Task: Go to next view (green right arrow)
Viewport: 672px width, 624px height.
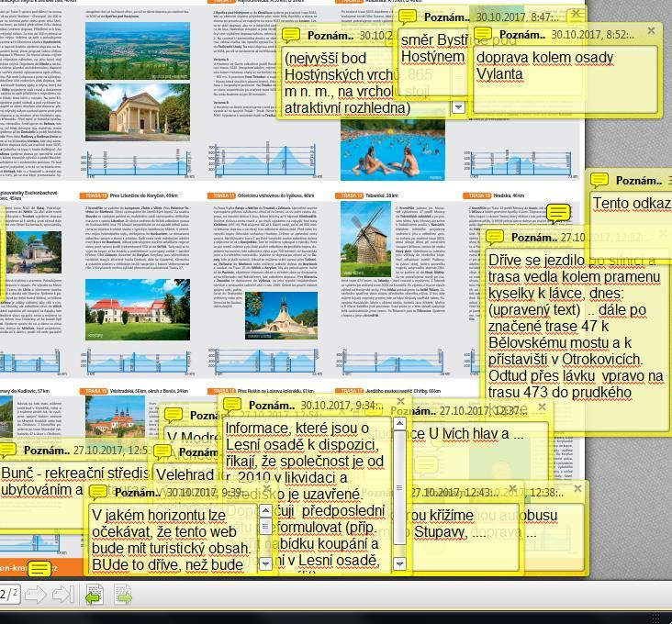Action: pos(123,595)
